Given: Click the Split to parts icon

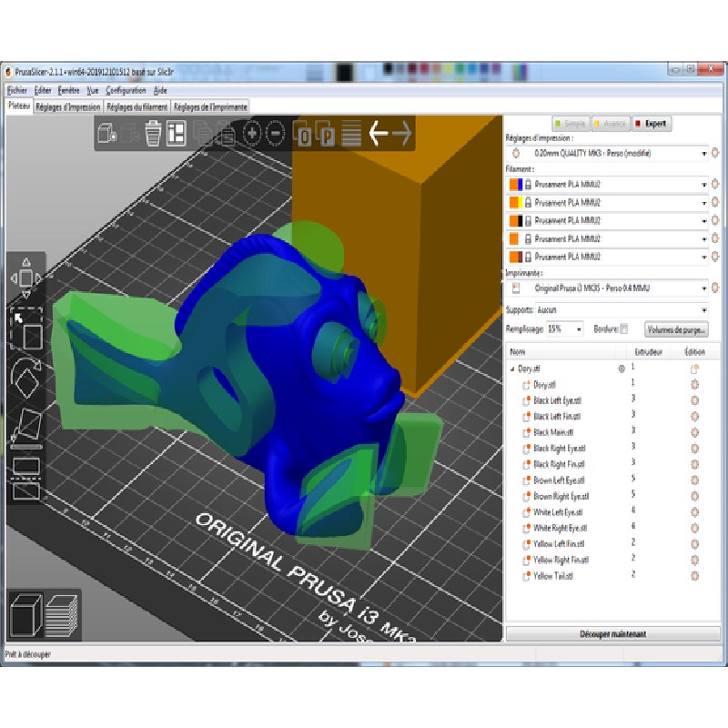Looking at the screenshot, I should pyautogui.click(x=326, y=134).
